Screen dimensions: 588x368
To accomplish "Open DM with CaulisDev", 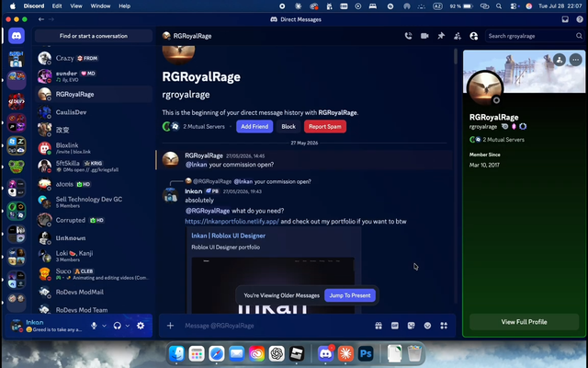I will [94, 112].
